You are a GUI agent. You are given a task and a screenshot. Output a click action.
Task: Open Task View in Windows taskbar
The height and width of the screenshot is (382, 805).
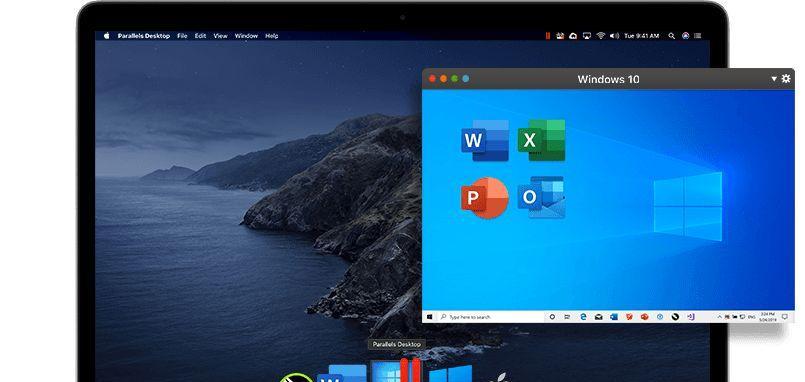click(567, 317)
